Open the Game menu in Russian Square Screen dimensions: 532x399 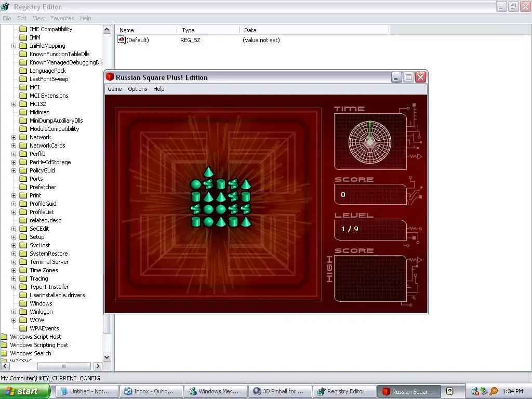coord(115,89)
